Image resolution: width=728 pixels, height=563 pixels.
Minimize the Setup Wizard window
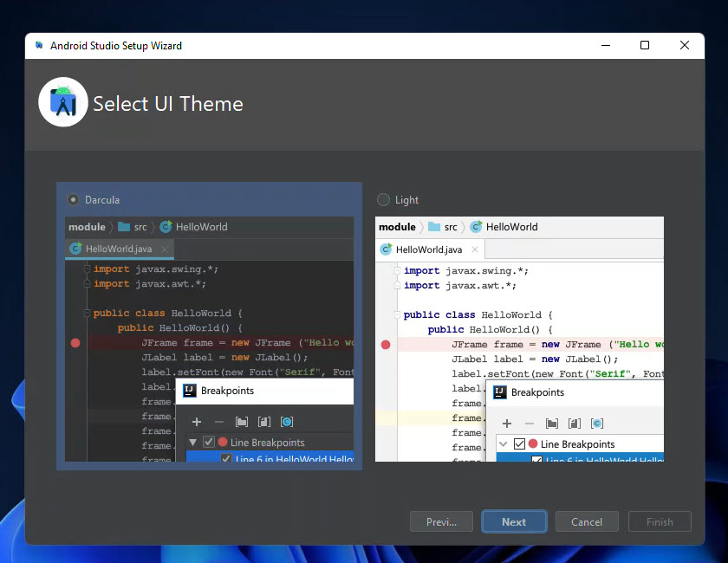point(606,45)
